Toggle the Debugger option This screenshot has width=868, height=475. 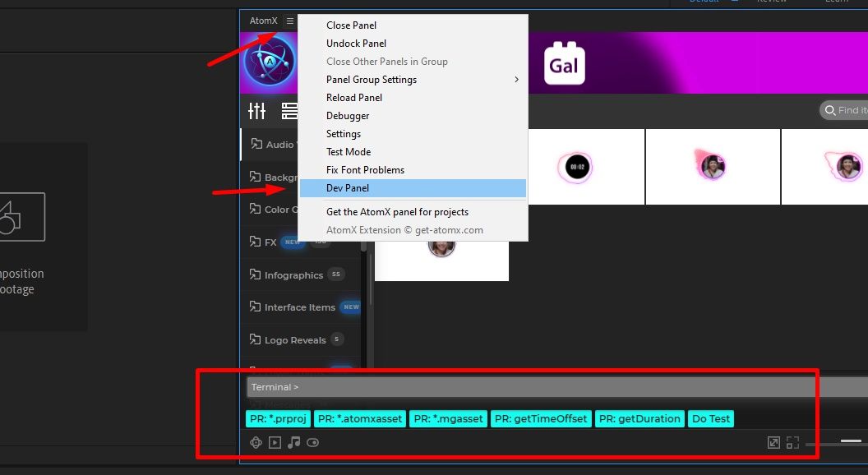pos(347,115)
